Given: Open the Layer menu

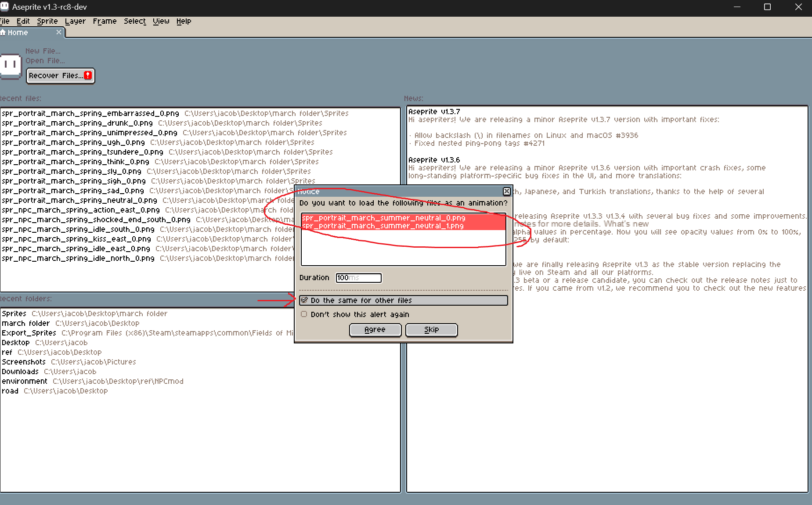Looking at the screenshot, I should [75, 21].
